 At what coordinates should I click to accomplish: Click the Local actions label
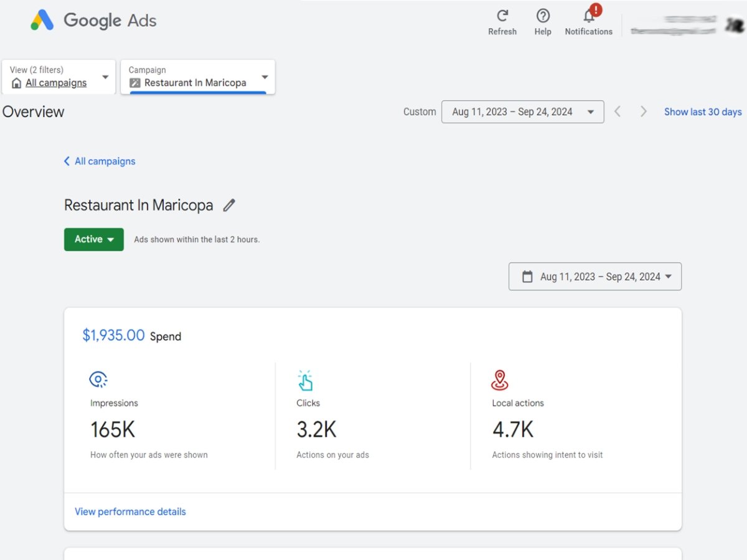pyautogui.click(x=518, y=403)
